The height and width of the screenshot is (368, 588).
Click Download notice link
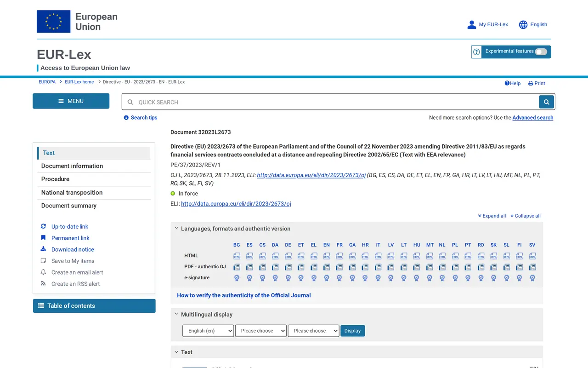pyautogui.click(x=73, y=249)
